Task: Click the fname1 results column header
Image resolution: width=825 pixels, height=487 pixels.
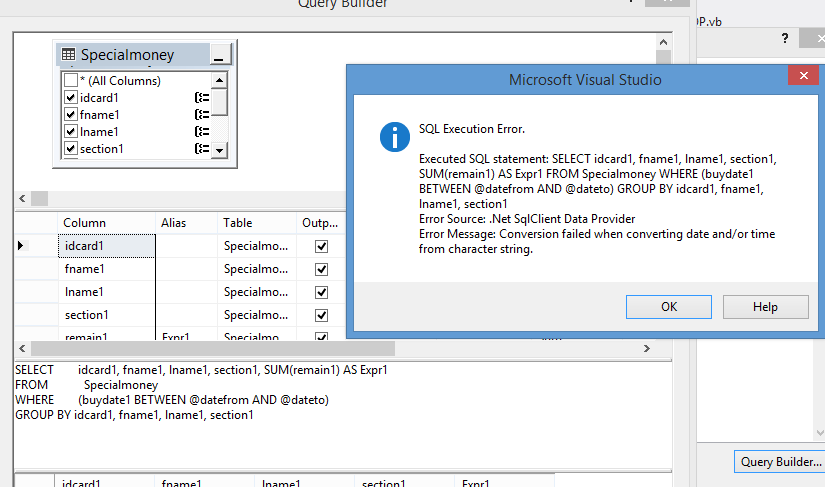Action: click(x=204, y=482)
